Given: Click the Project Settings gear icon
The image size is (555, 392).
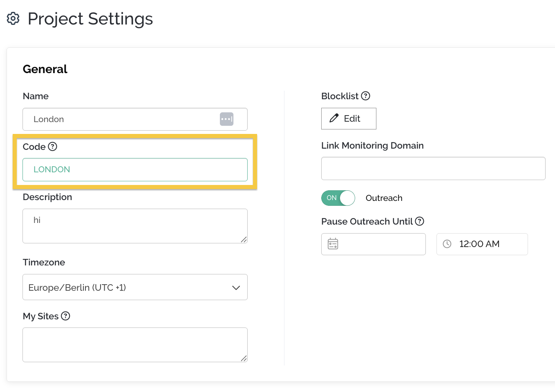Looking at the screenshot, I should [13, 19].
